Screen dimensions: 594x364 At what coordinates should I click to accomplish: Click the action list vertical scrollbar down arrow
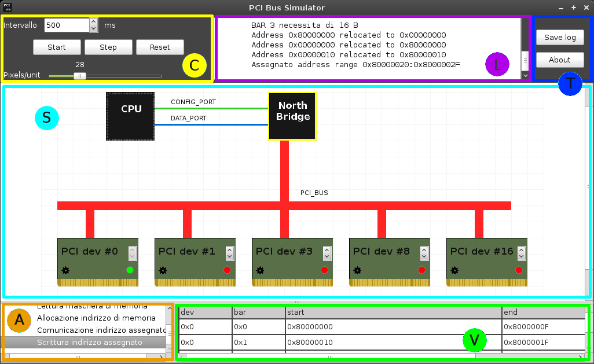pos(169,347)
